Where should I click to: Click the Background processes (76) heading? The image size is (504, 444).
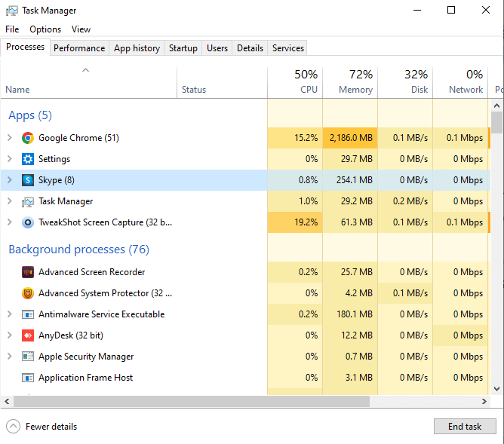pos(78,250)
